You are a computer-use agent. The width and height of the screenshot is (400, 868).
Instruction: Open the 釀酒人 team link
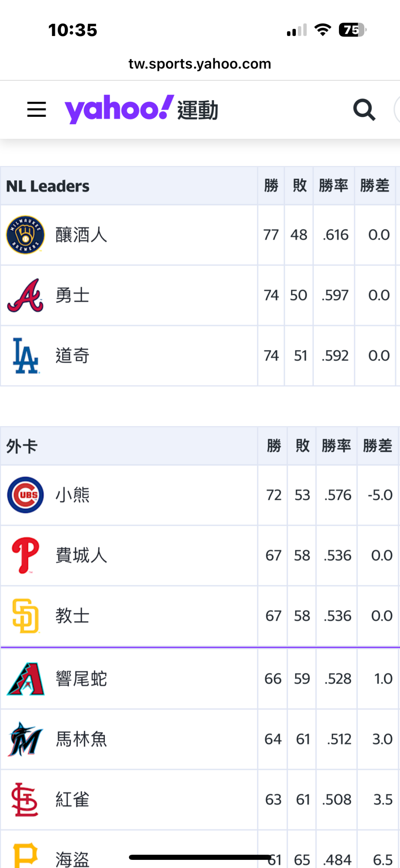pos(81,235)
